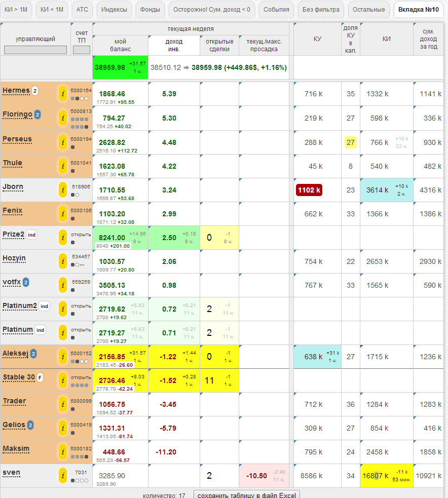This screenshot has width=448, height=498.
Task: Click the blue badge 2 next to Floringo
Action: pos(38,114)
